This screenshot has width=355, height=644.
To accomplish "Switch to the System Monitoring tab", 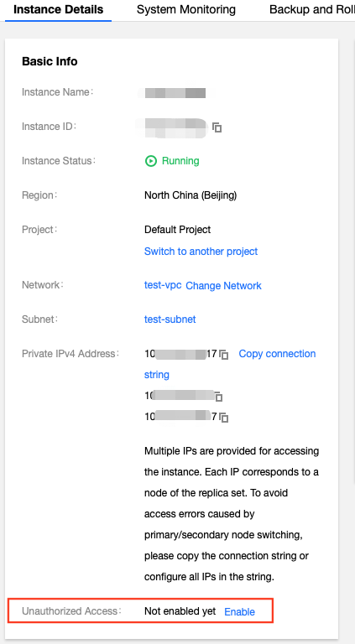I will pyautogui.click(x=186, y=10).
